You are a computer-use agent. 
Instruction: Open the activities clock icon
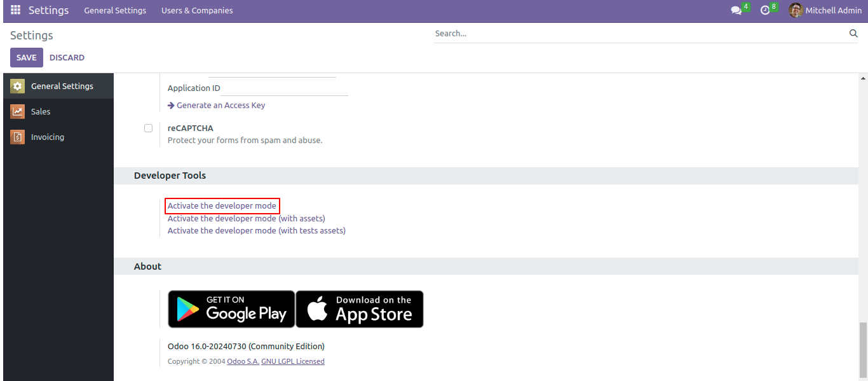[765, 11]
